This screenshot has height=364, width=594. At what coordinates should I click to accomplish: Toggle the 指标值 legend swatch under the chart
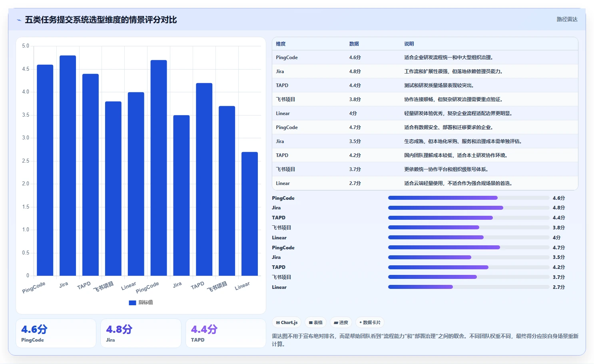pos(132,302)
